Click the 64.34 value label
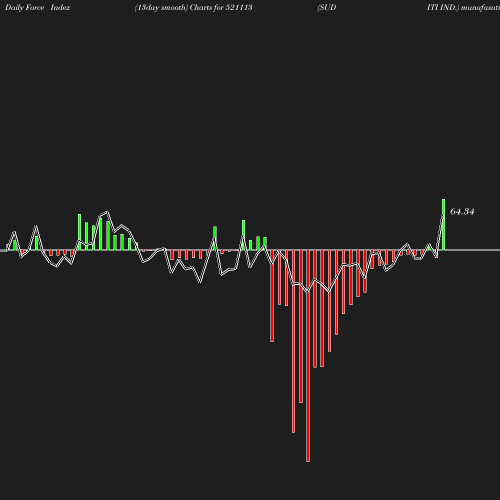The width and height of the screenshot is (500, 500). tap(462, 212)
